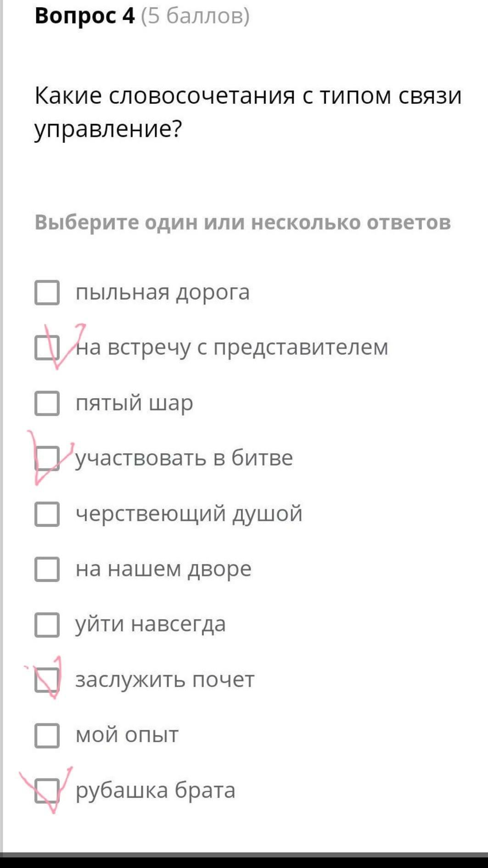Screen dimensions: 488x868
Task: Select the 'уйти навсегда' checkbox
Action: point(47,625)
